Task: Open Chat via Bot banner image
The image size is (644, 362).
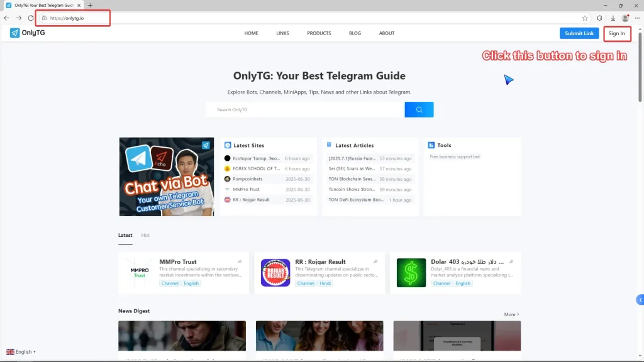Action: tap(167, 177)
